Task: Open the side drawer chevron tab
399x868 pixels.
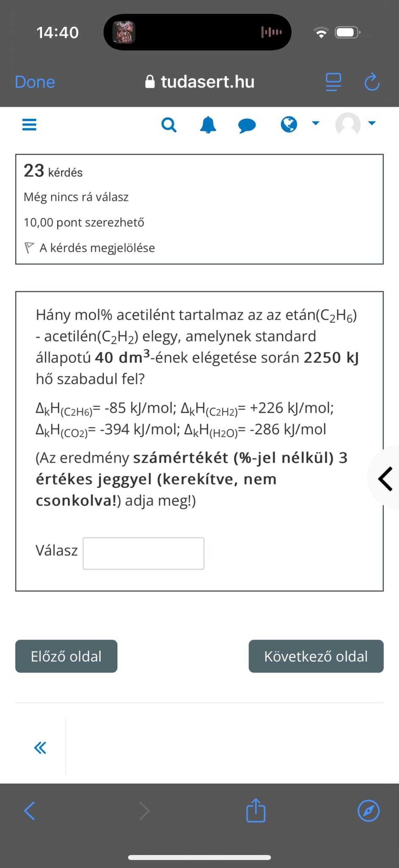Action: coord(385,479)
